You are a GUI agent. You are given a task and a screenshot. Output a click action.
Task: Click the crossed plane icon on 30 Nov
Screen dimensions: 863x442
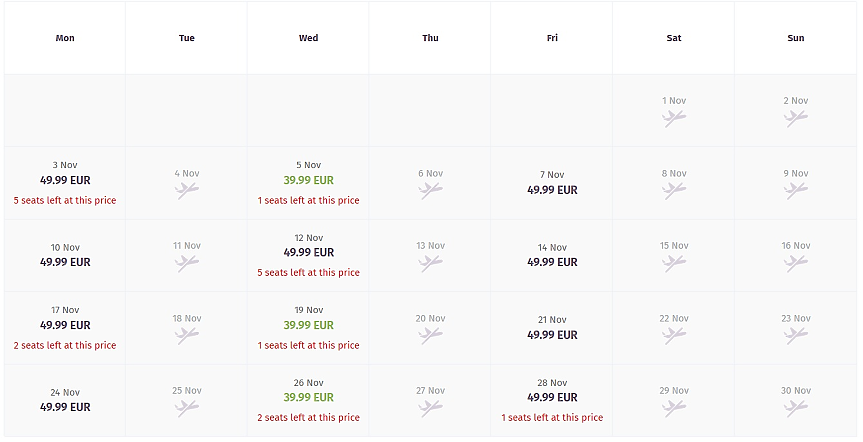[x=796, y=408]
